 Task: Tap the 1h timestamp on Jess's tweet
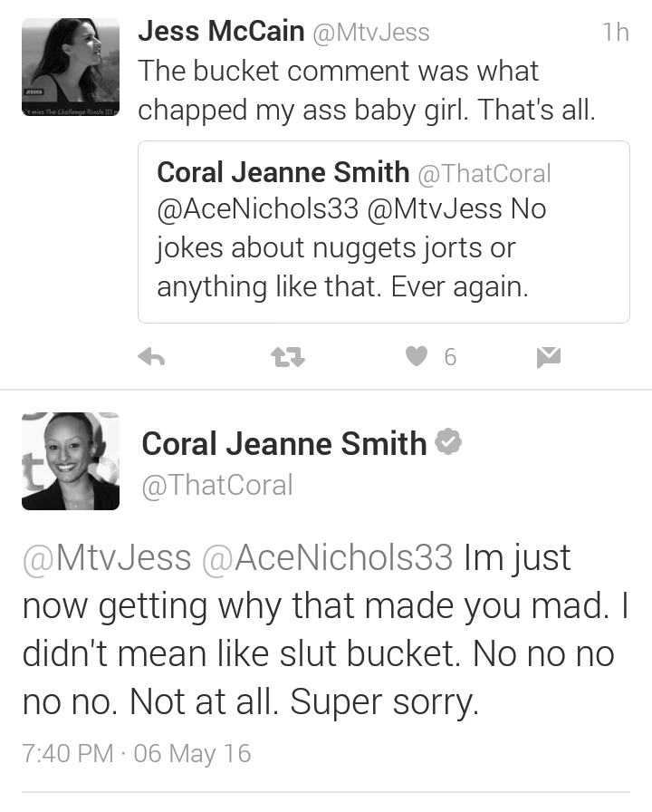click(x=616, y=32)
